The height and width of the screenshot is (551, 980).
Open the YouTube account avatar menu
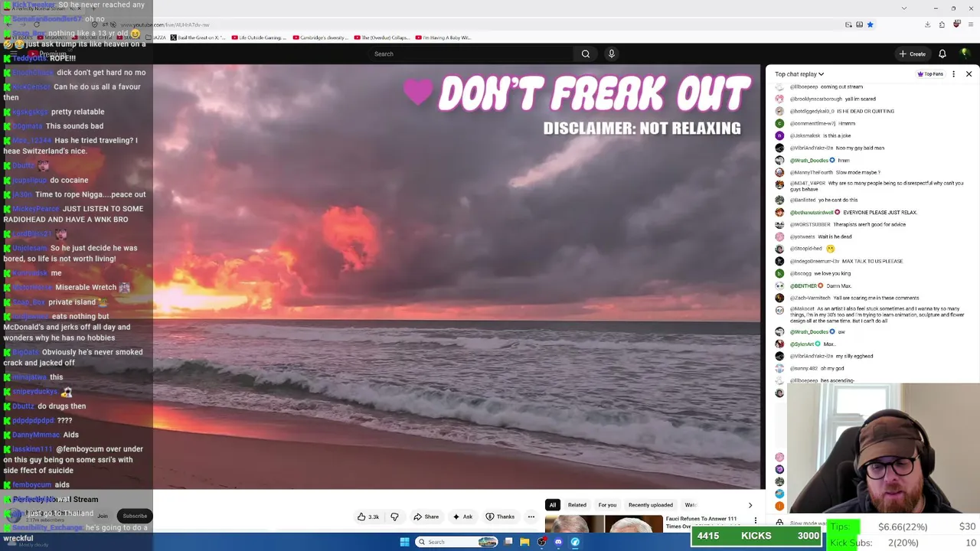(964, 54)
